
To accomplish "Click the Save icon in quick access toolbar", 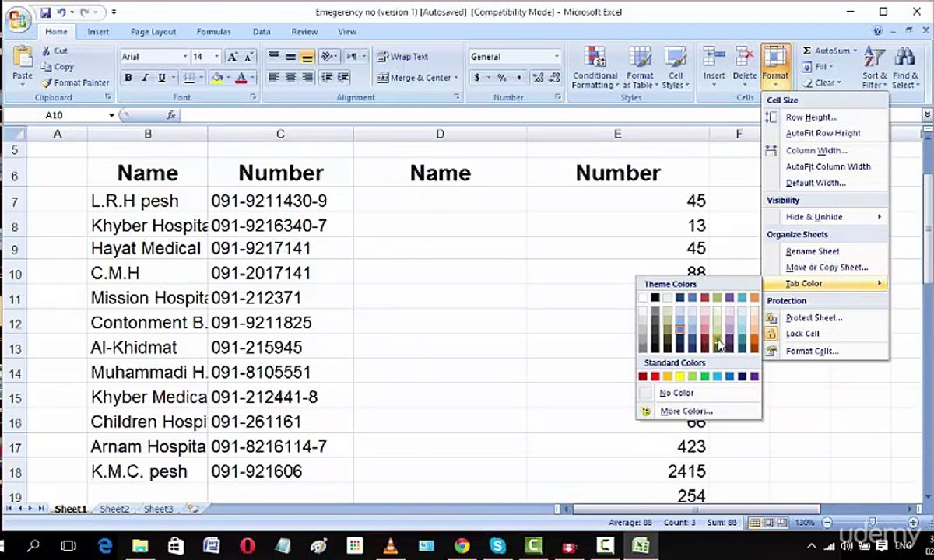I will click(45, 12).
